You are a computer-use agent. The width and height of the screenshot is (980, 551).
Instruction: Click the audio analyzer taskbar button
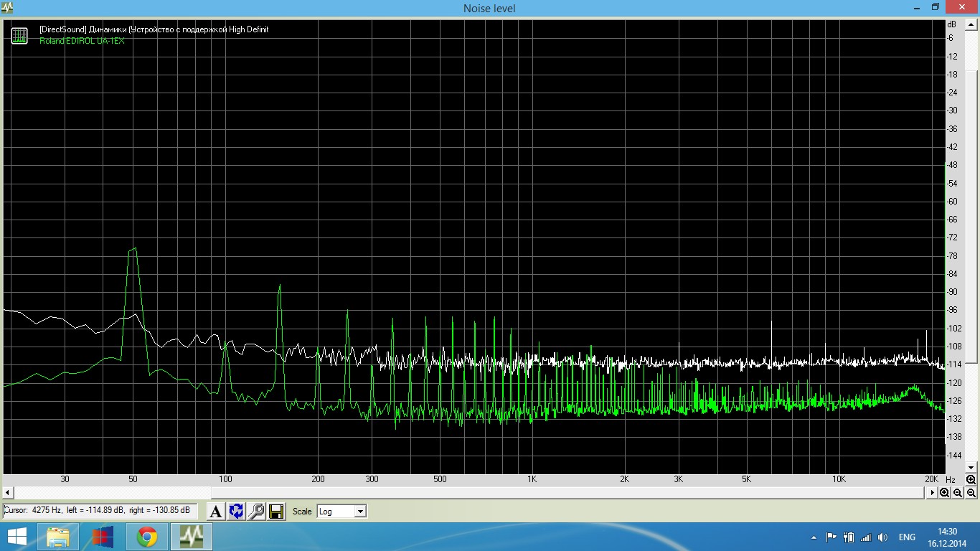pos(192,537)
